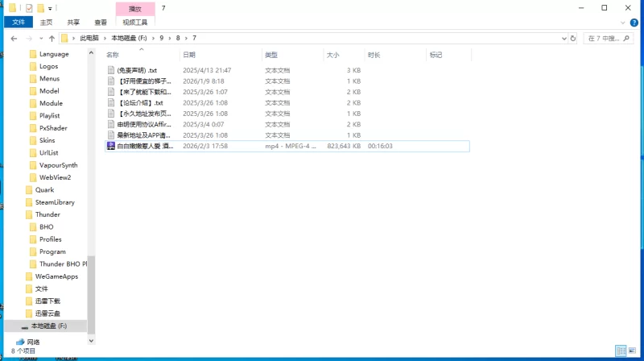644x361 pixels.
Task: Open the 文件 menu
Action: click(19, 23)
